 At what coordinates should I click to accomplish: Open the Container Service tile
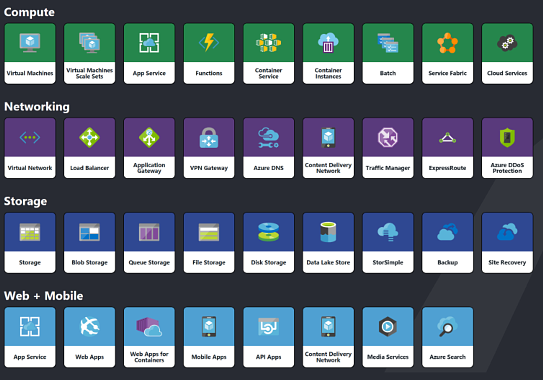coord(268,54)
